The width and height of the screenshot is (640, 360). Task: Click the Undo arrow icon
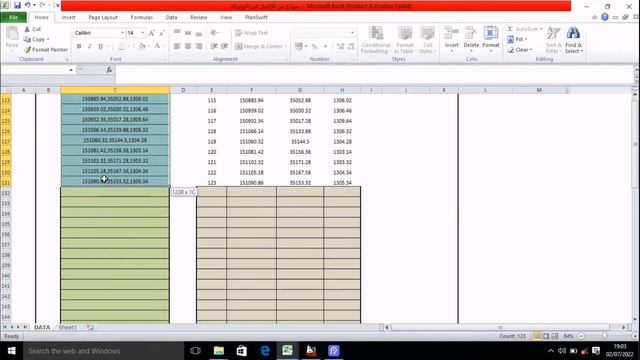(x=27, y=5)
